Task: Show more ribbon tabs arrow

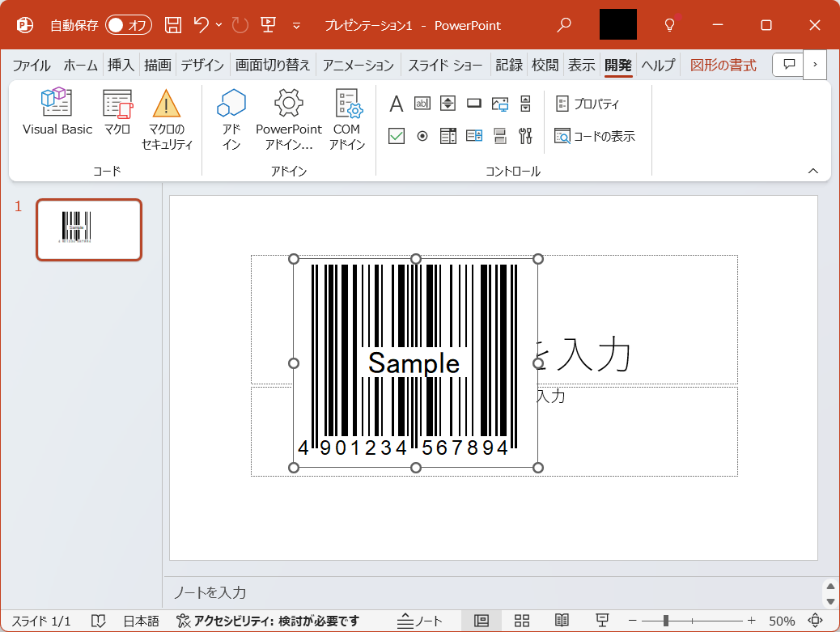Action: [815, 64]
